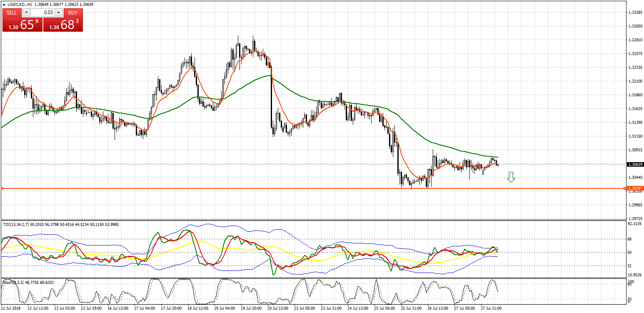
Task: Click the USDCAD.,H1 chart title text
Action: [19, 4]
